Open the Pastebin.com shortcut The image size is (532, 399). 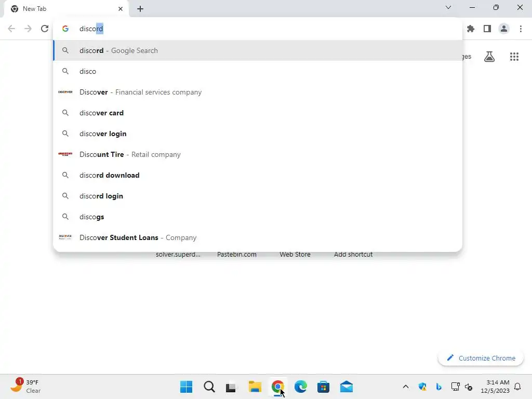pos(237,255)
